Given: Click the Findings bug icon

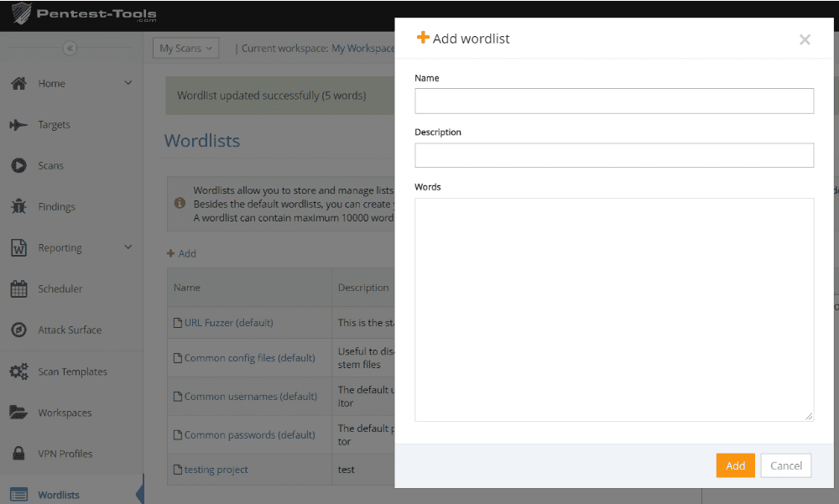Looking at the screenshot, I should (18, 206).
